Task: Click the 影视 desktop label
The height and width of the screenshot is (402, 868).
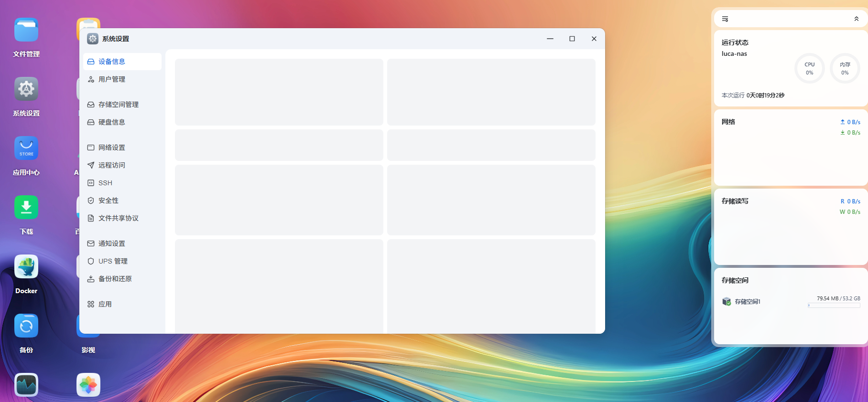Action: [x=88, y=350]
